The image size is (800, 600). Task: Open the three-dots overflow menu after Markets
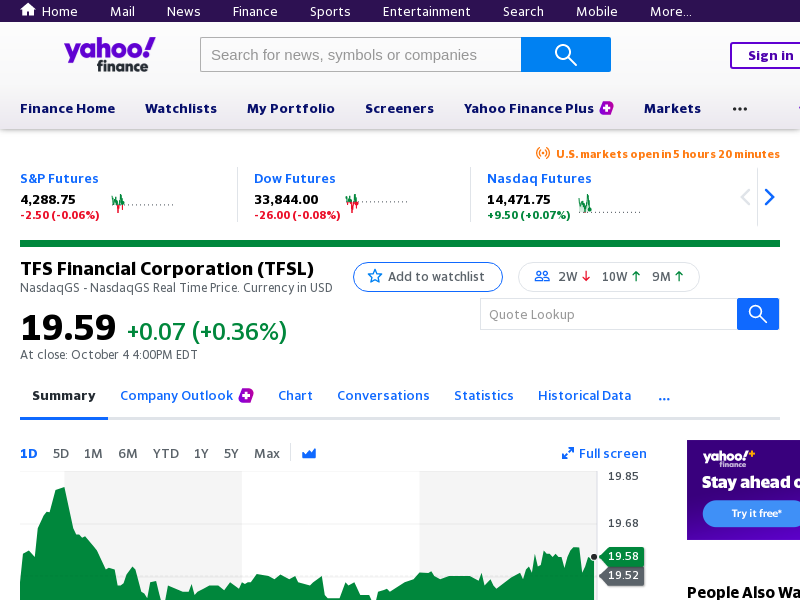[739, 109]
